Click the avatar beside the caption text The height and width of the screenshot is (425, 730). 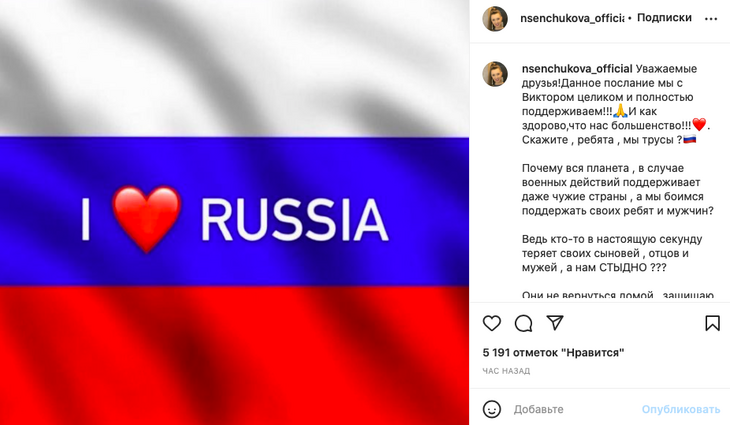tap(495, 74)
